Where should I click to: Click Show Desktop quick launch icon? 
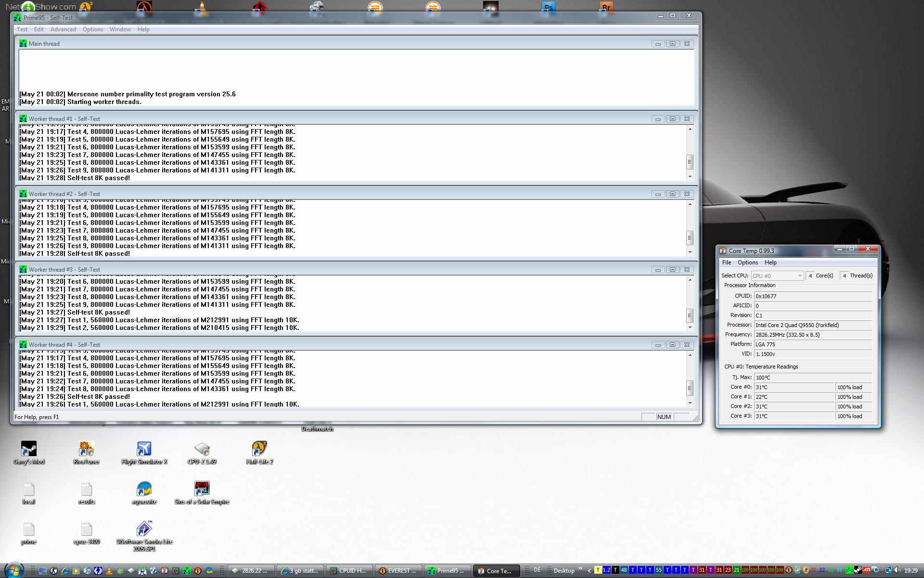[x=43, y=571]
